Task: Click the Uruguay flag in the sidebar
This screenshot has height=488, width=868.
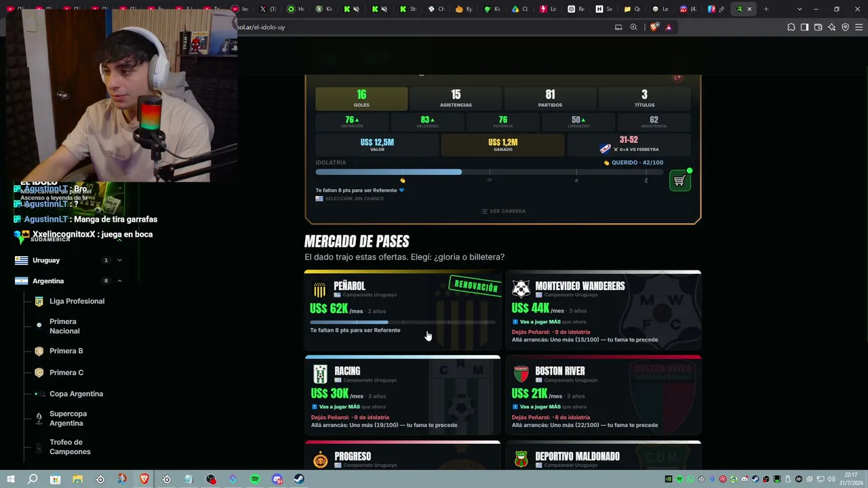Action: pos(21,260)
